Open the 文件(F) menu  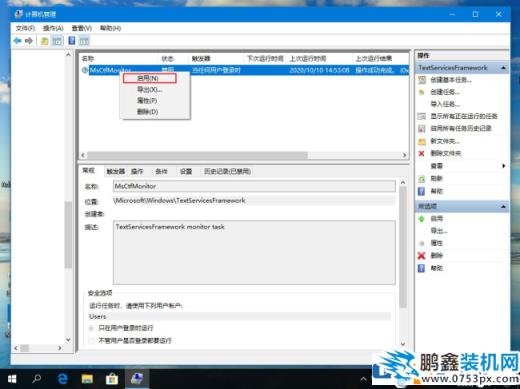(x=25, y=28)
